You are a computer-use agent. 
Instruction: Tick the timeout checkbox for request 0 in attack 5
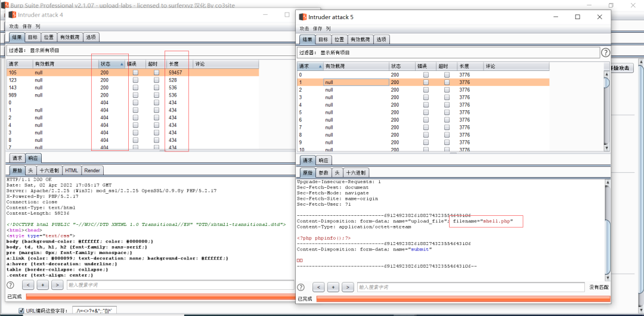447,75
